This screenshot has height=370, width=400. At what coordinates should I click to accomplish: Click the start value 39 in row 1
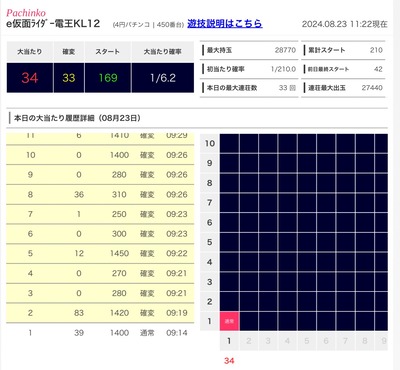pos(79,333)
